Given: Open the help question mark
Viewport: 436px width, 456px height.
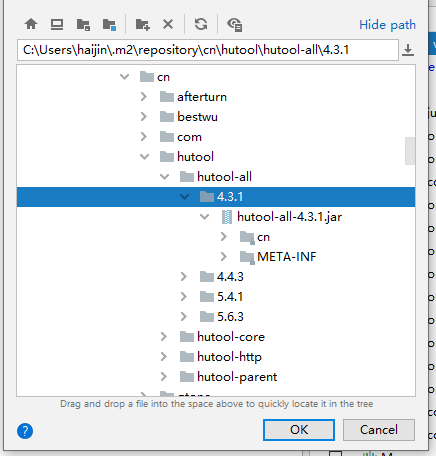Looking at the screenshot, I should pos(25,431).
